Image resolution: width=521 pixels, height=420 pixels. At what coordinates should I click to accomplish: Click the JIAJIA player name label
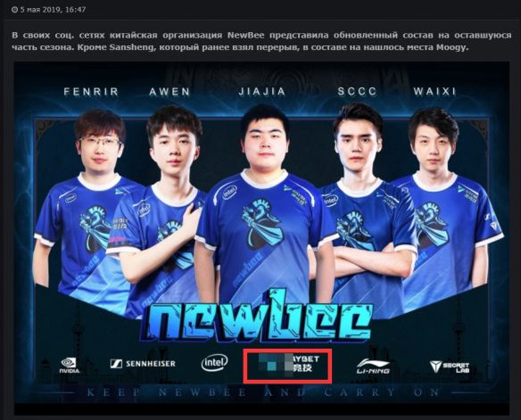(262, 91)
